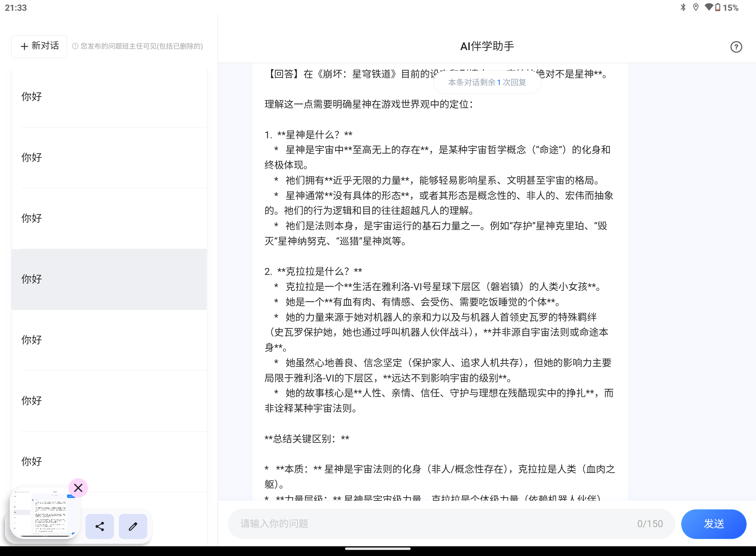Screen dimensions: 756x556
Task: Click the info icon beside the teacher-visibility notice
Action: pos(75,46)
